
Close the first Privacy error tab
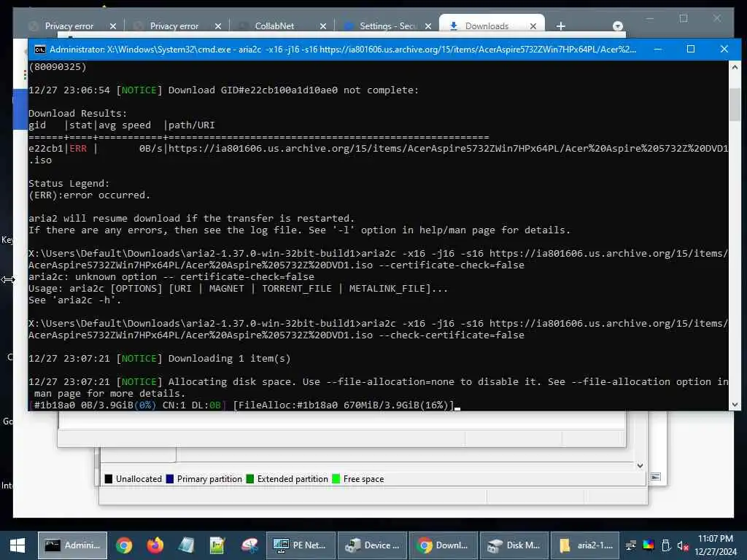tap(113, 26)
